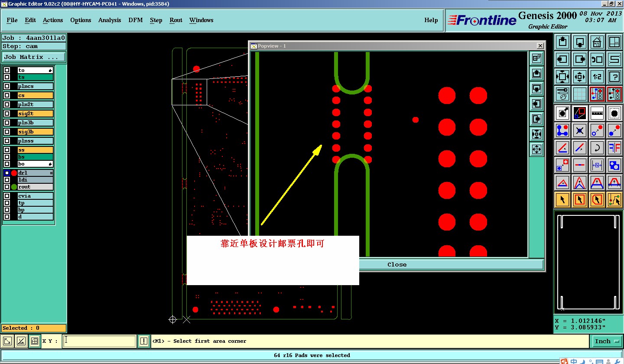Open the Inch units dropdown

pos(607,341)
